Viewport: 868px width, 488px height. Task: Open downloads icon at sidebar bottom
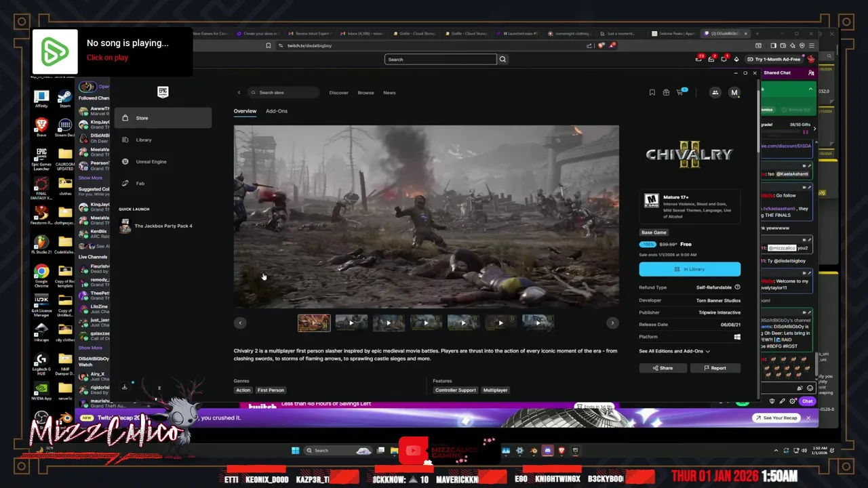tap(124, 387)
